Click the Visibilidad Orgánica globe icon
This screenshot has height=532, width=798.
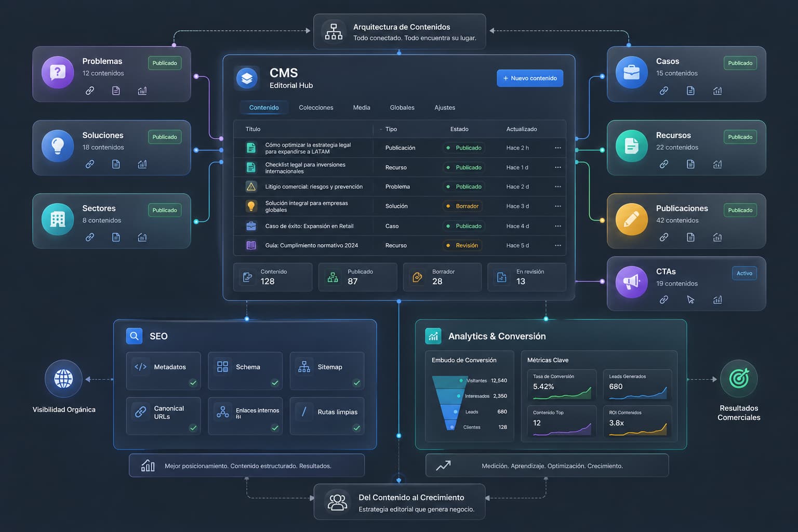click(63, 379)
